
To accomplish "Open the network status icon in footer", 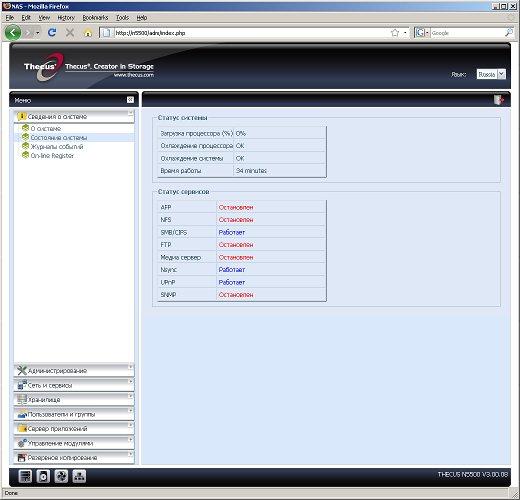I will pos(79,476).
